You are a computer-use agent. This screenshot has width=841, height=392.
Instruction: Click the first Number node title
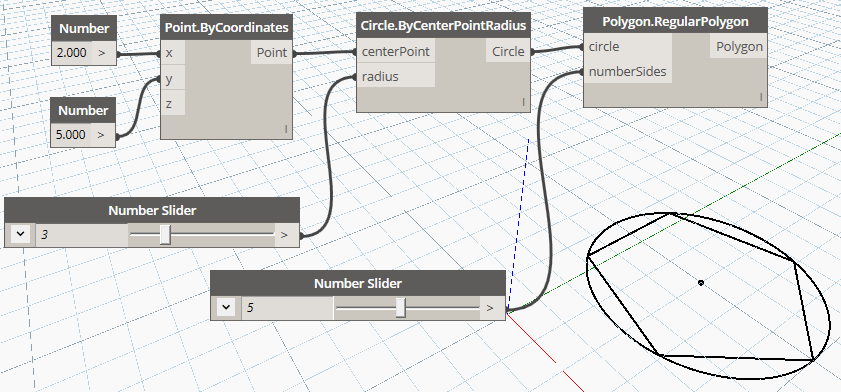[84, 29]
